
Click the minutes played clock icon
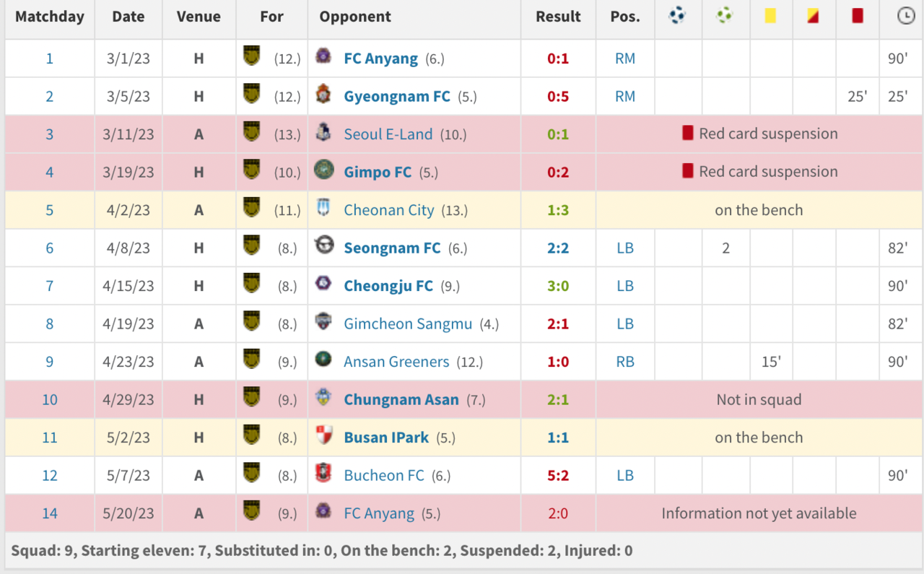click(x=905, y=15)
